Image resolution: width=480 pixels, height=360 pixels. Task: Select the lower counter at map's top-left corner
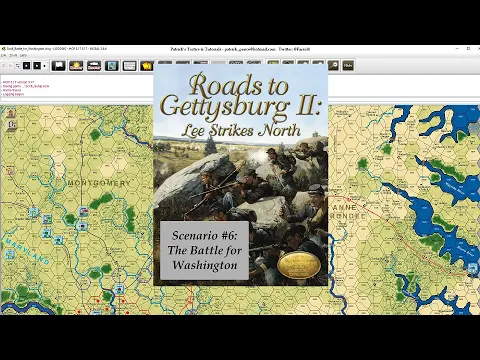11,126
